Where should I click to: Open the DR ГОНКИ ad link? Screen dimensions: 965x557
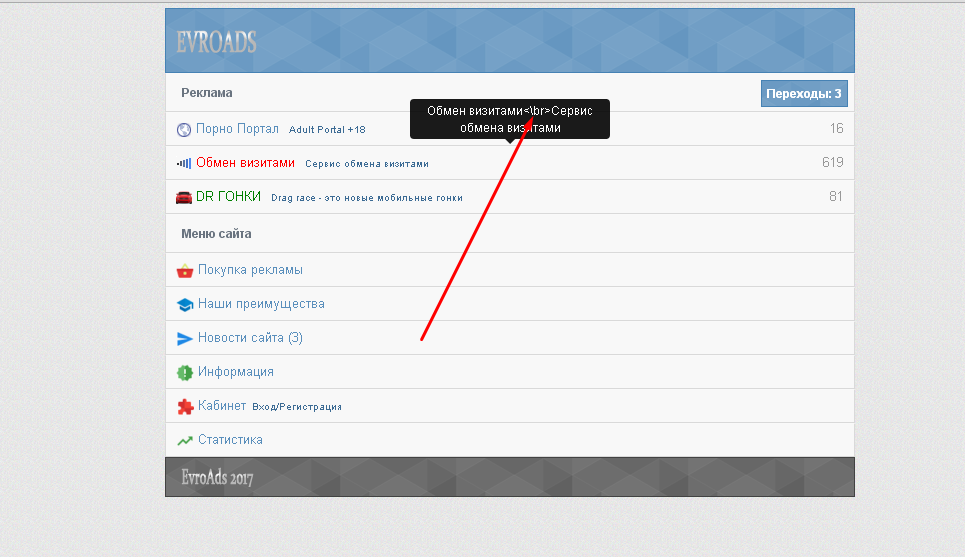pyautogui.click(x=228, y=197)
